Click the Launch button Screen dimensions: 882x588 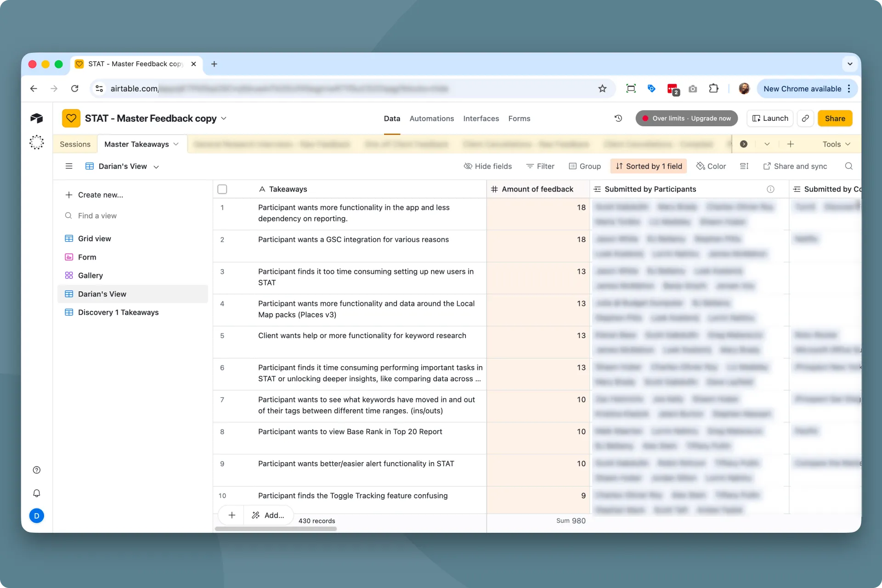pyautogui.click(x=770, y=118)
